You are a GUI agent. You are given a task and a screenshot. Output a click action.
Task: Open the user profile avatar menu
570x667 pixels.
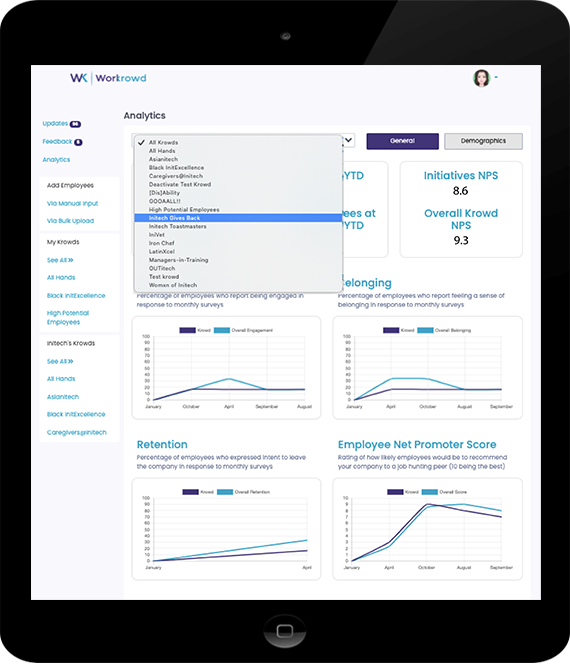pos(482,78)
